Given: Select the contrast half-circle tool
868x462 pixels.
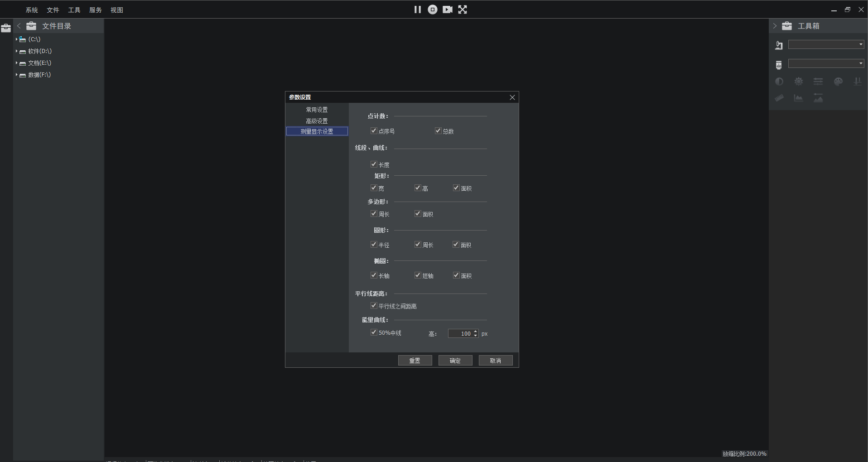Looking at the screenshot, I should [x=779, y=82].
